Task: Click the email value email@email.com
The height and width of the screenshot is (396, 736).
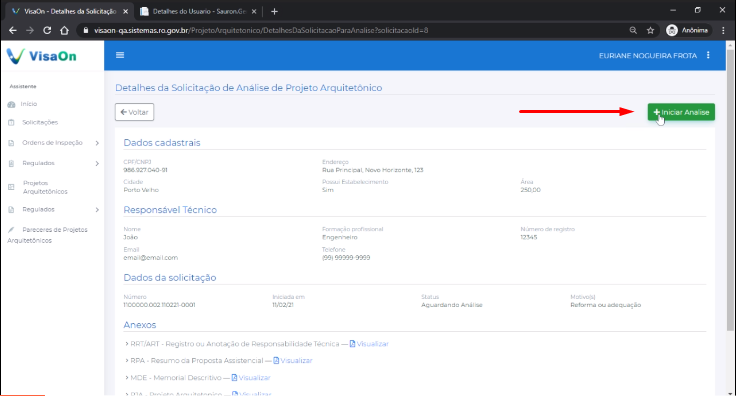Action: click(150, 258)
